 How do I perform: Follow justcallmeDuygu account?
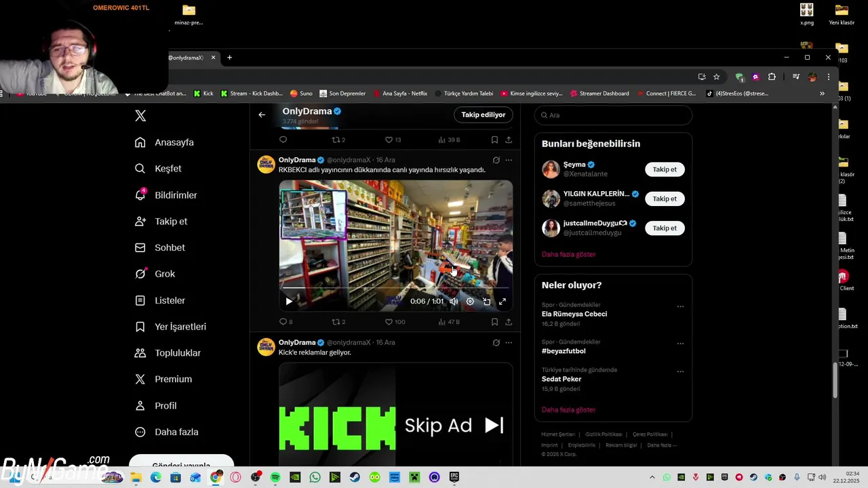665,228
